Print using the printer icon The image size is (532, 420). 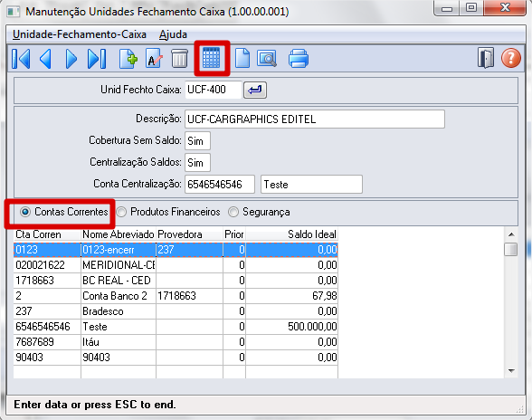(x=299, y=59)
